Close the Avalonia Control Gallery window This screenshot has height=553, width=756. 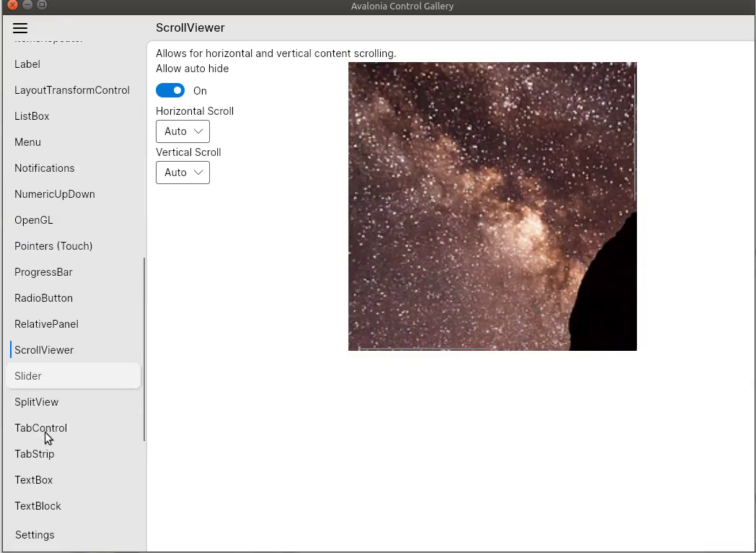pos(12,5)
